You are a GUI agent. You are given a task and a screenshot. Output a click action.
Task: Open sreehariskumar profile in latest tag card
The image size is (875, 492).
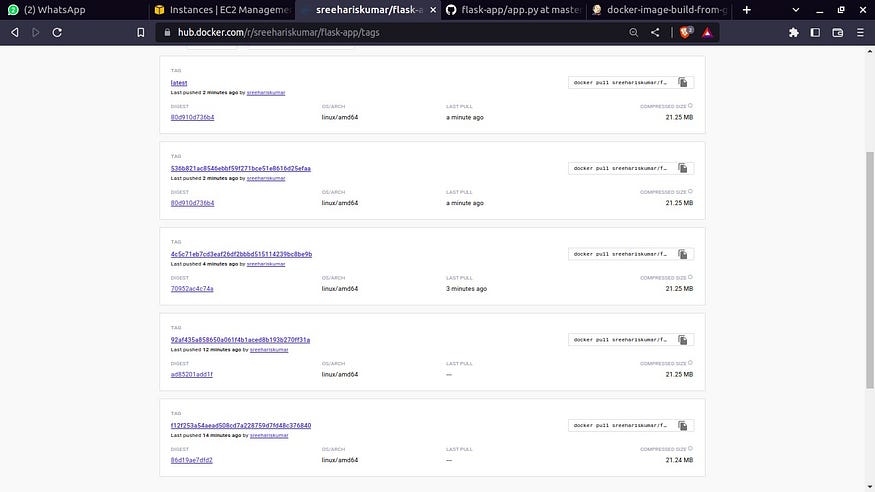(266, 93)
